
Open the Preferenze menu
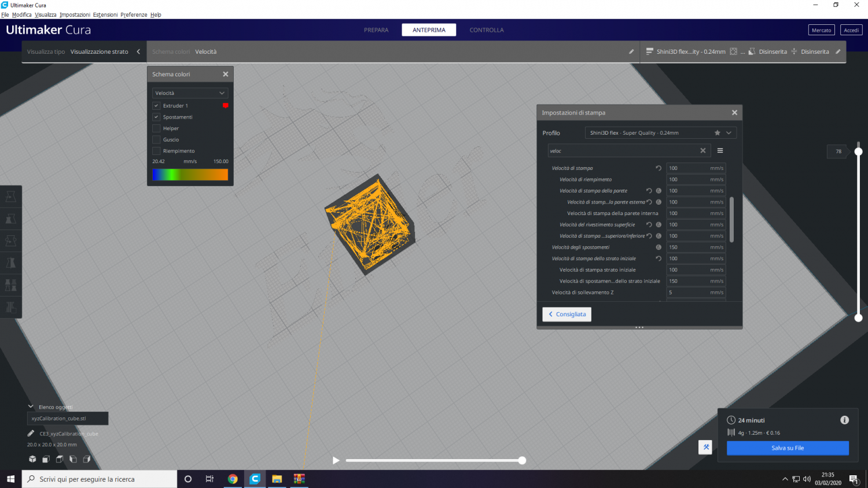pyautogui.click(x=134, y=14)
